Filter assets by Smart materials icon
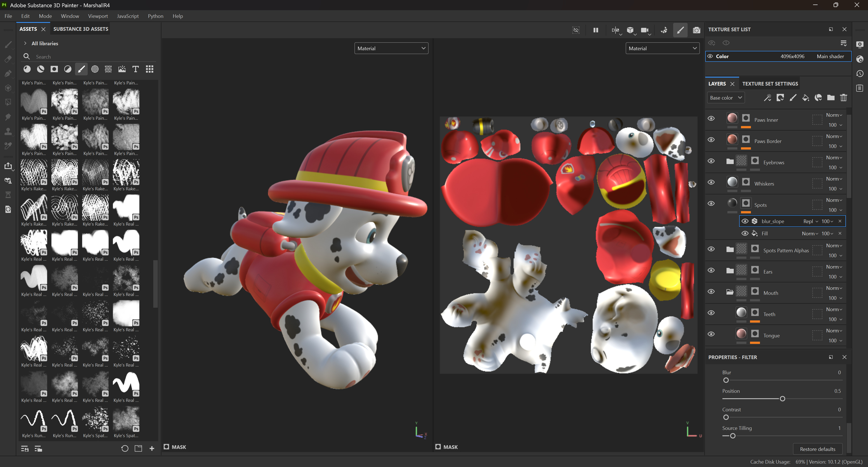 tap(40, 69)
